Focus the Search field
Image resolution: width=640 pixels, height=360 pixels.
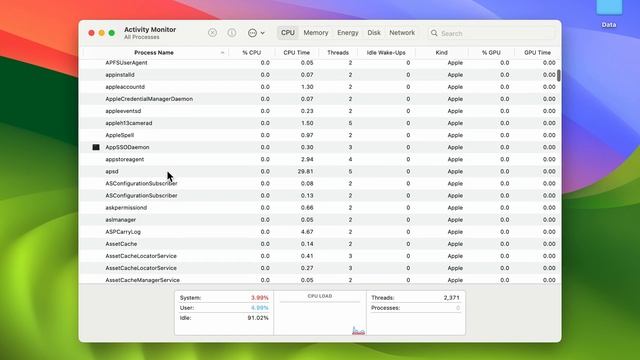click(x=492, y=33)
